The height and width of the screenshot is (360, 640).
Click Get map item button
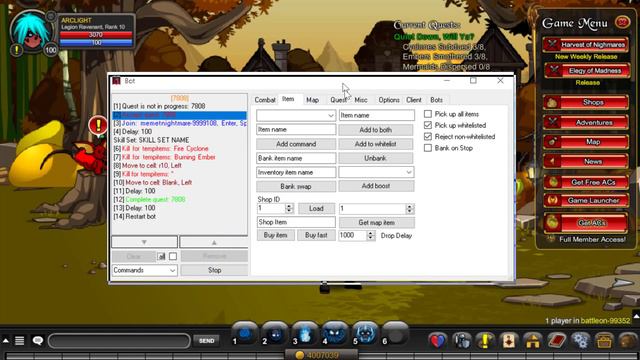click(377, 222)
